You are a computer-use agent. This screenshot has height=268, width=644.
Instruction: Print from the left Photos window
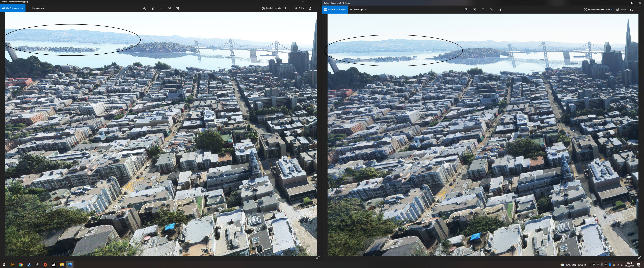[x=310, y=8]
